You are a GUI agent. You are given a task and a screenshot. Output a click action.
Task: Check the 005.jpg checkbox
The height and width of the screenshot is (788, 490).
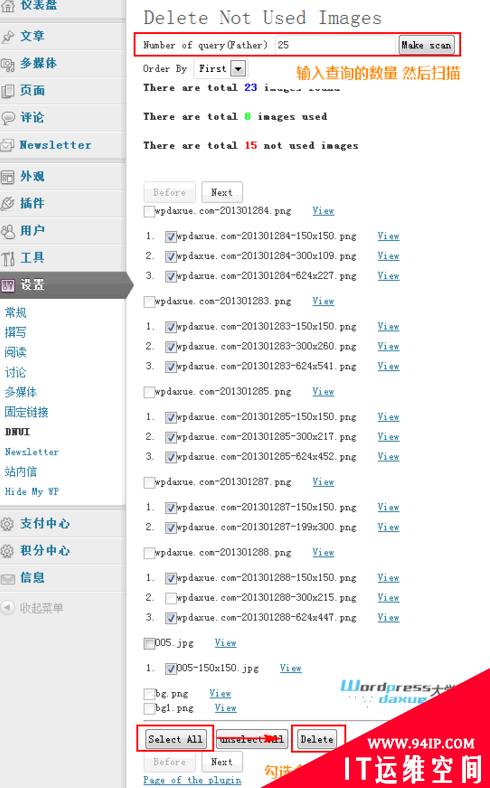pos(149,644)
